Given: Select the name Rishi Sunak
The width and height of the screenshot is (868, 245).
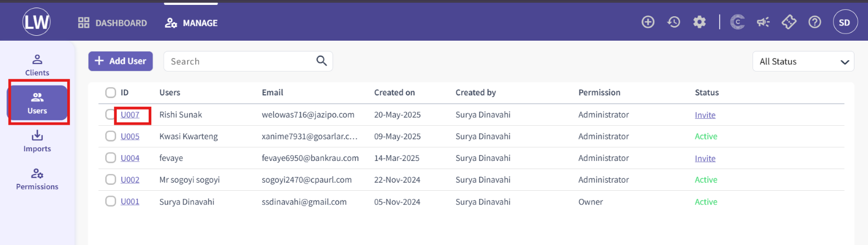Looking at the screenshot, I should 181,115.
